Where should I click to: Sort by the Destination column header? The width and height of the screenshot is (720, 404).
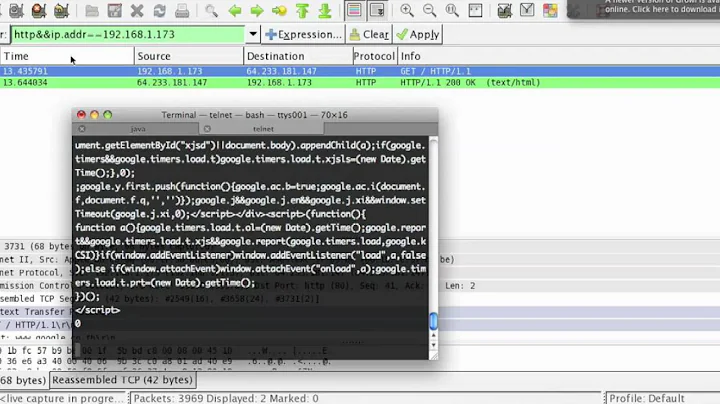pos(298,56)
